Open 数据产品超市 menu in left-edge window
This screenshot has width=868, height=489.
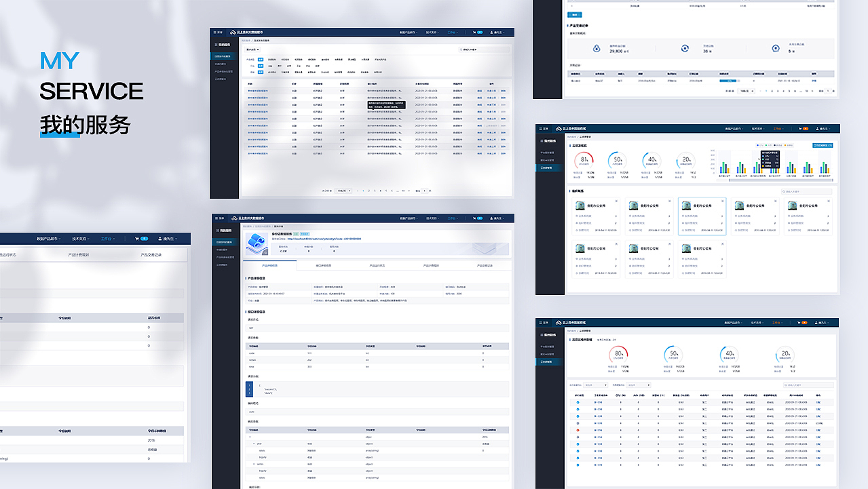pos(49,239)
